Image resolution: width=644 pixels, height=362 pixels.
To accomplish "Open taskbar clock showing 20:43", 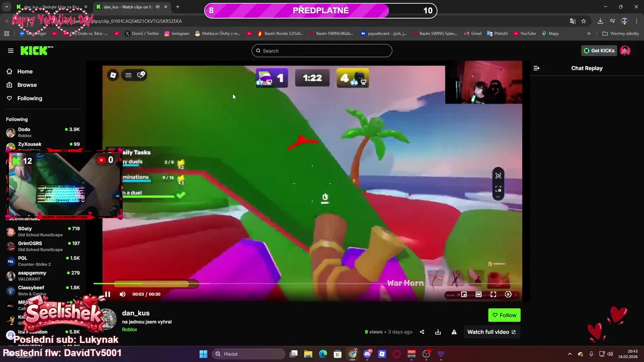I will (x=628, y=354).
